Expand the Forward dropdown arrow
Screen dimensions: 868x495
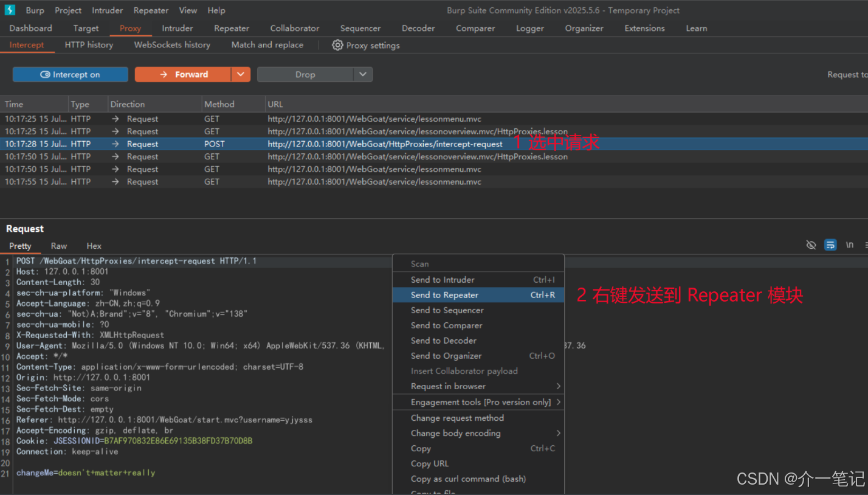coord(241,74)
